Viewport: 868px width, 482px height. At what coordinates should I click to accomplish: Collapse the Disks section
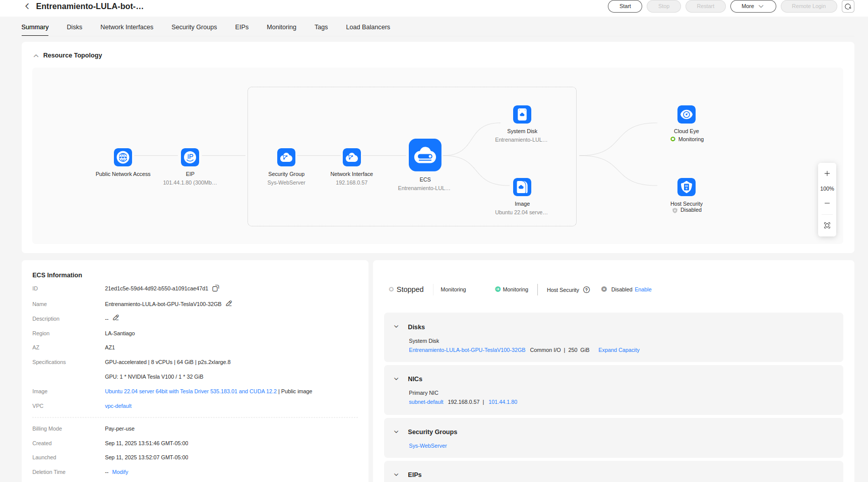click(x=396, y=327)
